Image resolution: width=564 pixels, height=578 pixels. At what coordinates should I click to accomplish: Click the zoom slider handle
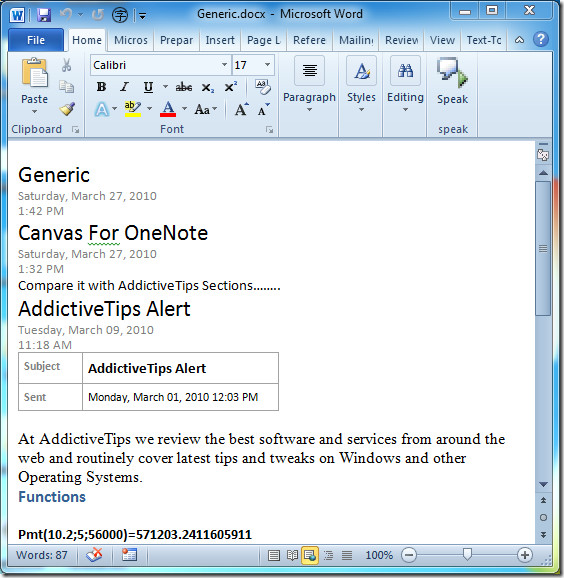pos(467,554)
